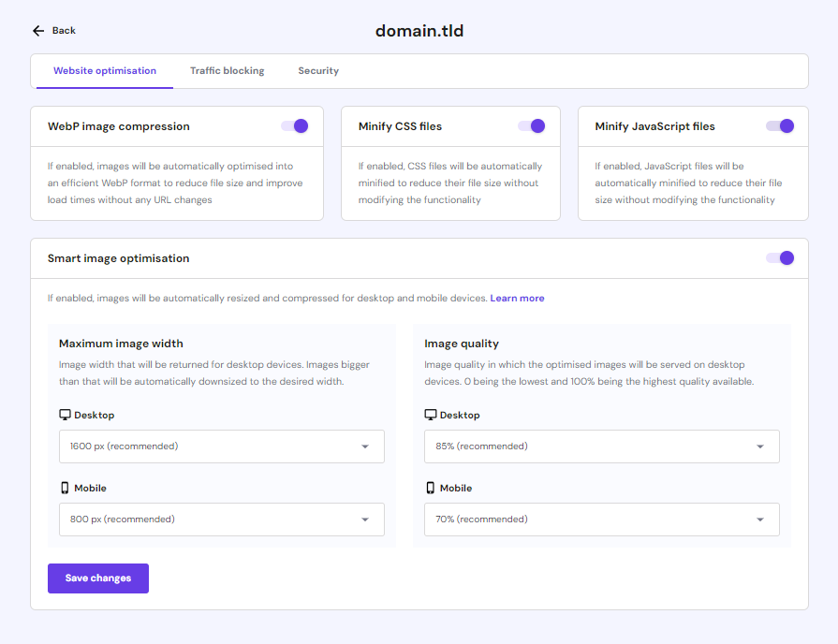Screen dimensions: 838x644
Task: Open the mobile maximum width dropdown
Action: [221, 519]
